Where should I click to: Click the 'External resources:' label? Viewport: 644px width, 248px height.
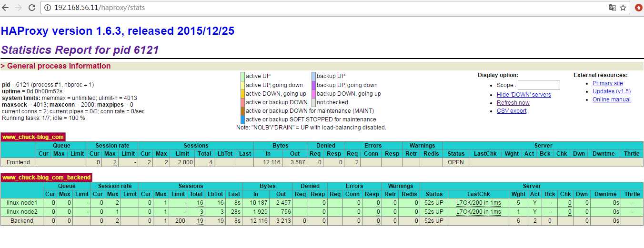coord(600,75)
